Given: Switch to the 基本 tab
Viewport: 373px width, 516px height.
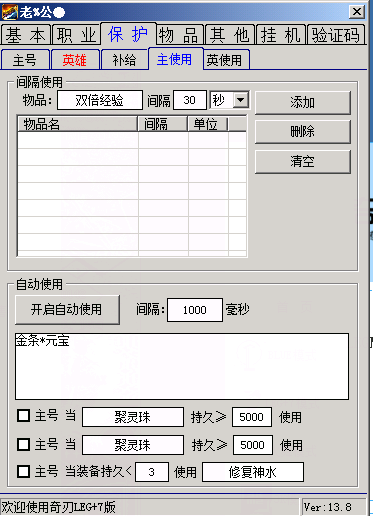Looking at the screenshot, I should point(26,35).
